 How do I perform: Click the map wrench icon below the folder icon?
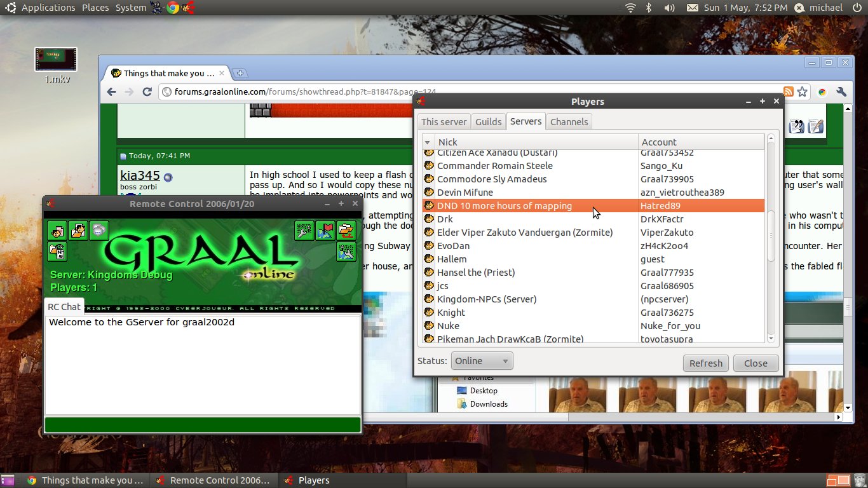(346, 252)
